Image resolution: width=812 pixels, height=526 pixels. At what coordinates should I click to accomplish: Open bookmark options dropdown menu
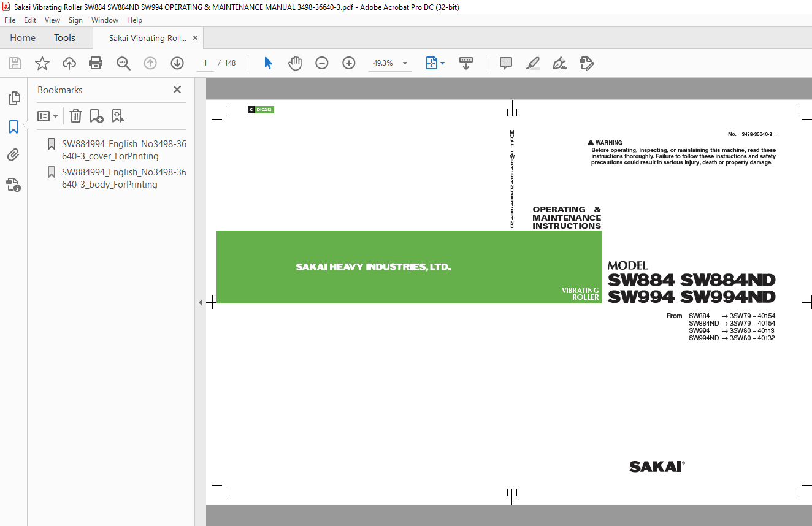pos(48,116)
